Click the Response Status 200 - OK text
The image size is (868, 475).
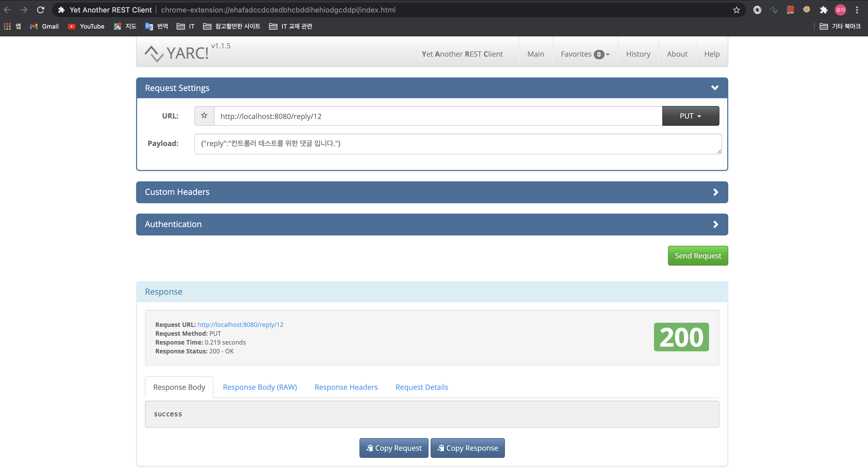point(195,351)
